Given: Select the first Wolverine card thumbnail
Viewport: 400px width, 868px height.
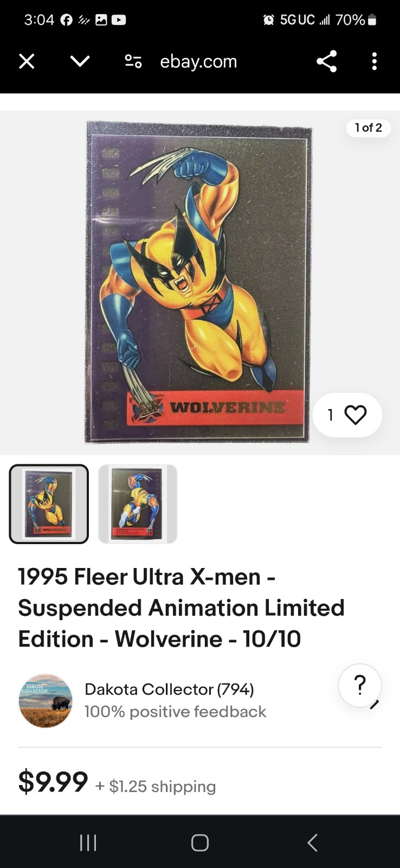Looking at the screenshot, I should pyautogui.click(x=49, y=504).
